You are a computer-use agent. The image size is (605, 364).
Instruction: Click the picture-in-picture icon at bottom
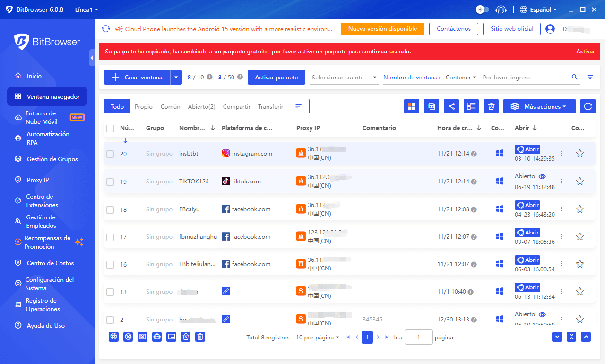[172, 337]
